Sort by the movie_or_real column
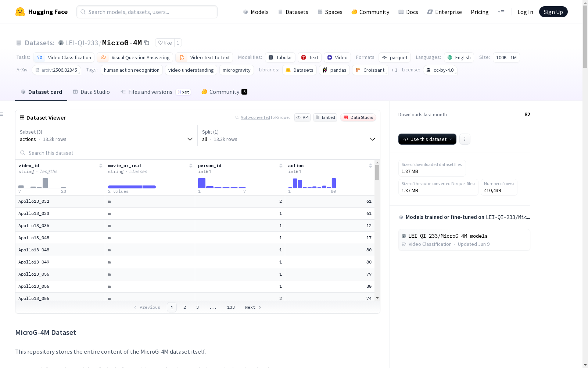588x368 pixels. point(191,166)
